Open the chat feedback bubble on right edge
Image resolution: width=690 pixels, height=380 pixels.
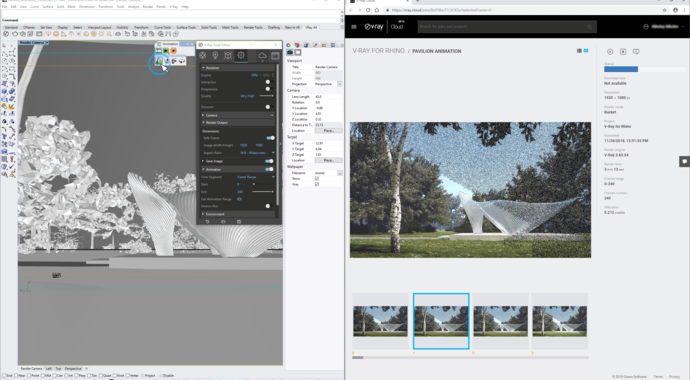pyautogui.click(x=684, y=161)
